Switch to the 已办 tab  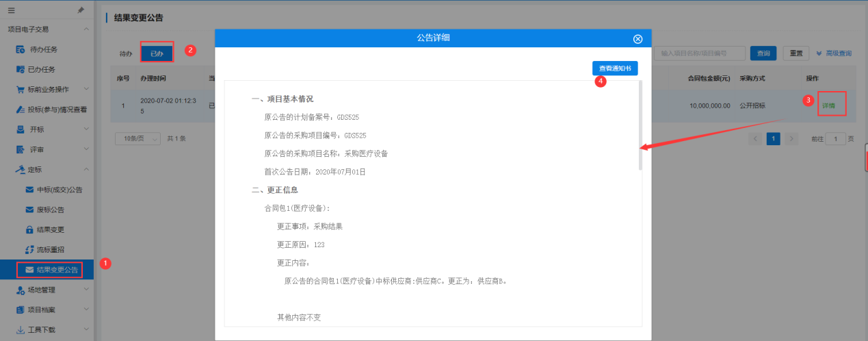pos(157,53)
